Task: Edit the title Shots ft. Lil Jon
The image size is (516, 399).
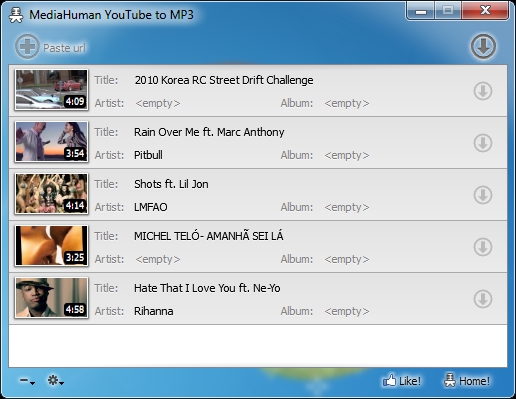Action: point(171,184)
